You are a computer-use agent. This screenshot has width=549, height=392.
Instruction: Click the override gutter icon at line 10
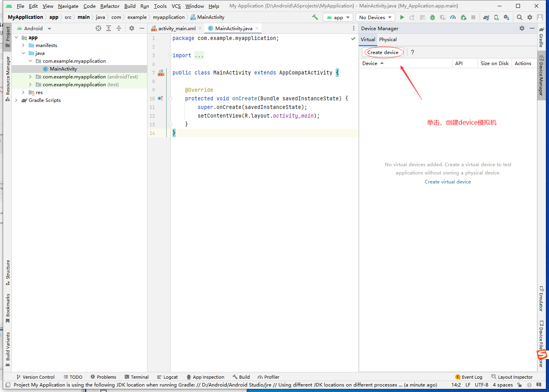point(160,98)
